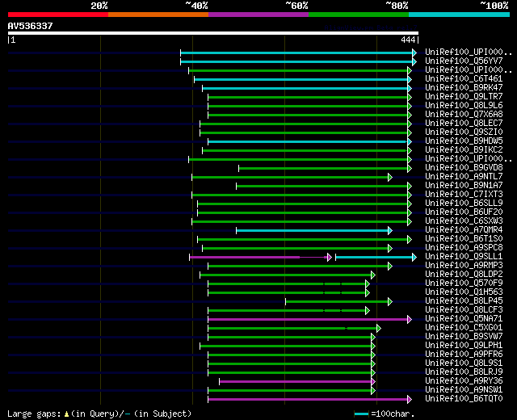Image resolution: width=517 pixels, height=420 pixels.
Task: Select the UniRef100_Q9LPH1 label
Action: point(464,346)
